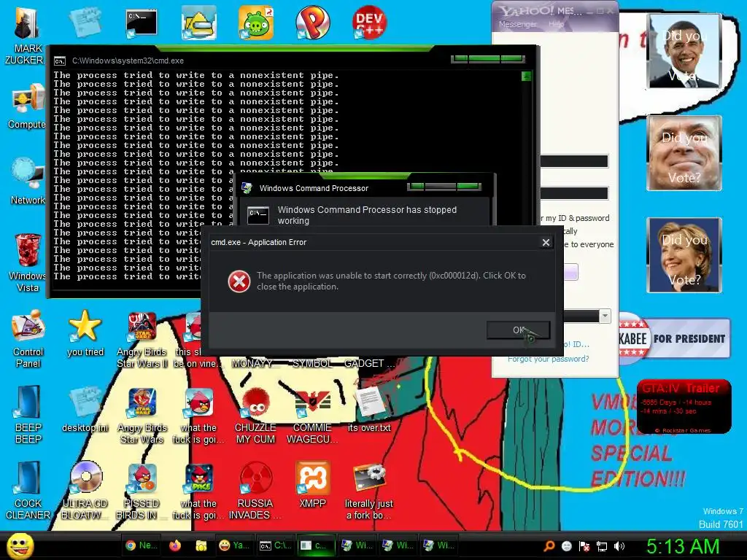
Task: Open the RUSSIA INVADES... radiation icon
Action: pyautogui.click(x=256, y=491)
